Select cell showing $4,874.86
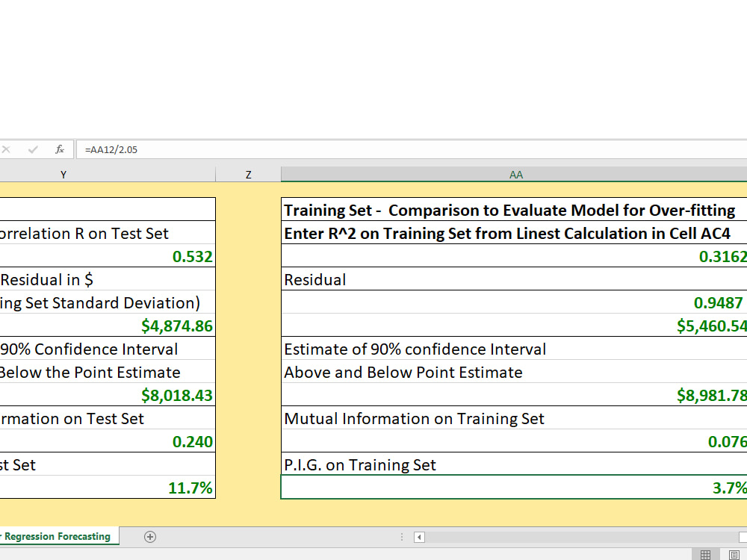The height and width of the screenshot is (560, 747). coord(108,326)
